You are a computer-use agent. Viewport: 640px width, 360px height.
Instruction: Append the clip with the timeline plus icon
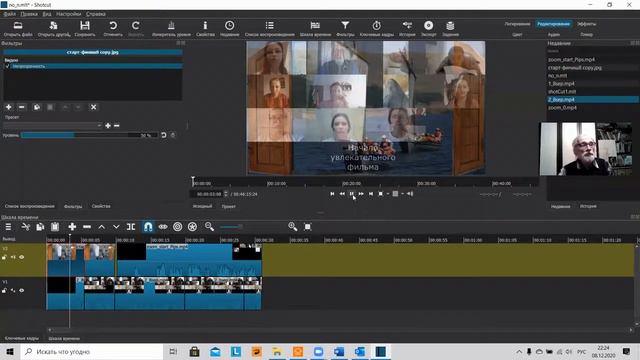tap(72, 227)
